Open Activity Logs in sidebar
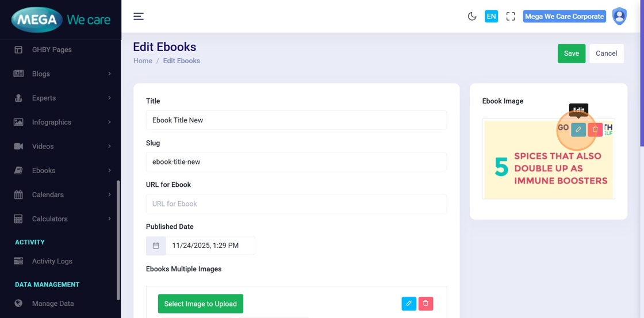The width and height of the screenshot is (644, 318). [x=52, y=261]
